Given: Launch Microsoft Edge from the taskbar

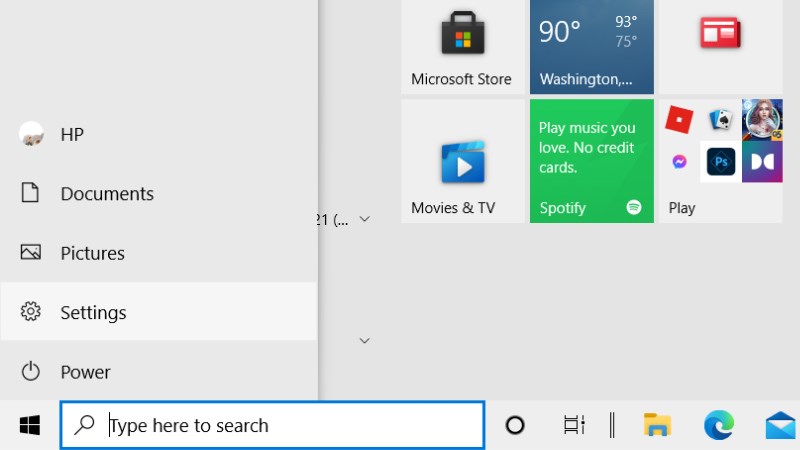Looking at the screenshot, I should tap(719, 424).
